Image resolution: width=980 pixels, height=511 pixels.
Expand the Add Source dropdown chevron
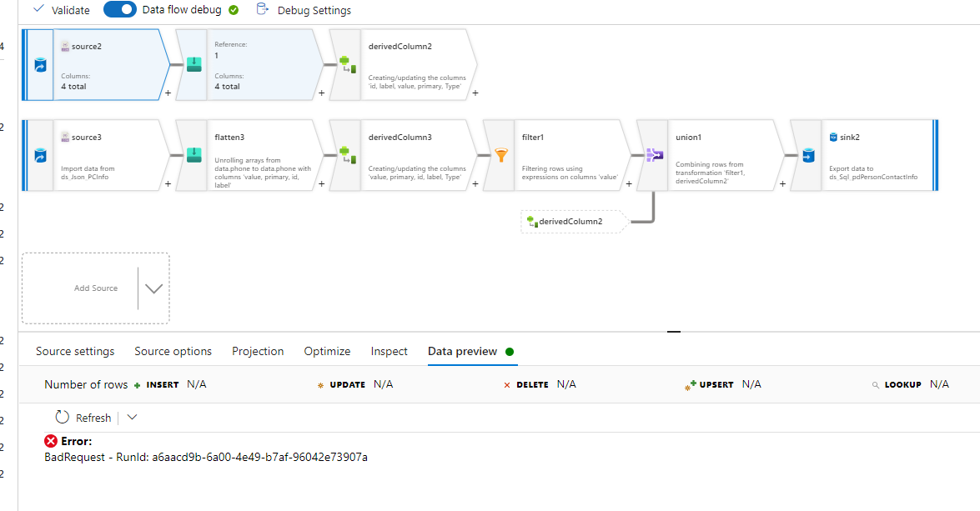coord(153,288)
